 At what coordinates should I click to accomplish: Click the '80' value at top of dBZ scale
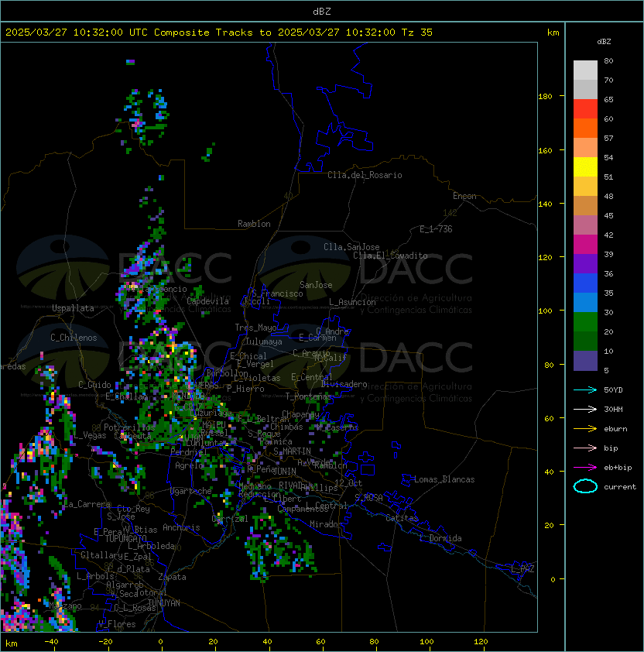coord(608,60)
